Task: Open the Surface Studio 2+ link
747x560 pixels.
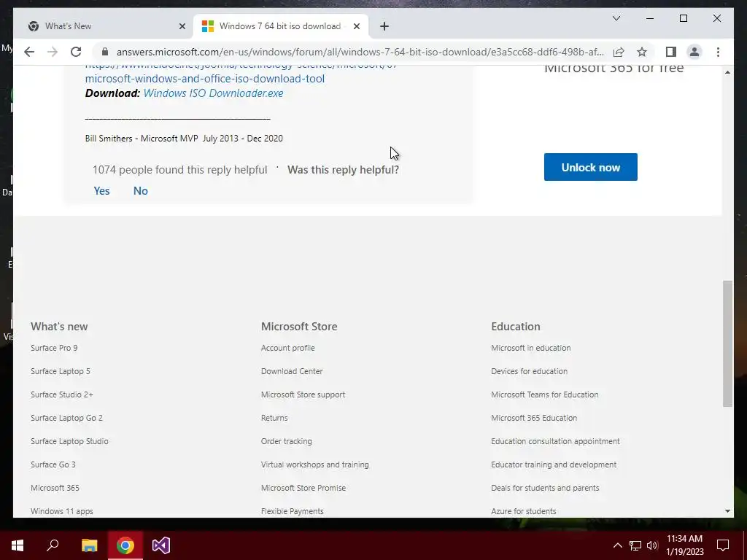Action: tap(62, 394)
